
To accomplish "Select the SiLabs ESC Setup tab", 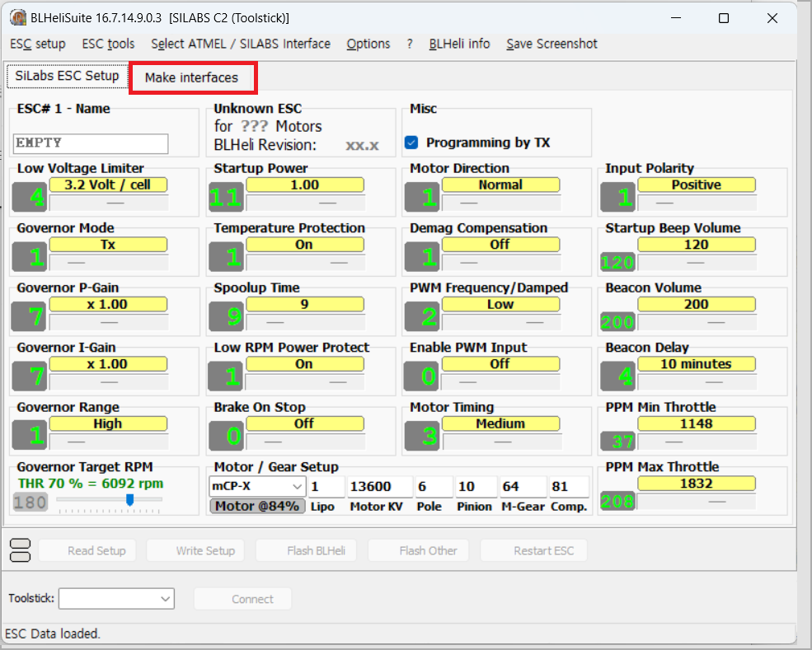I will click(67, 76).
